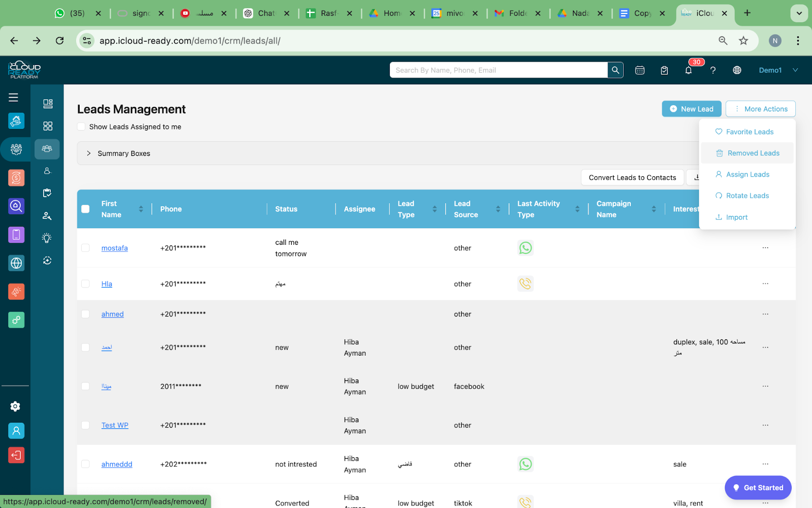Screen dimensions: 812x508
Task: Open the dashboard layout submenu icon
Action: [48, 104]
